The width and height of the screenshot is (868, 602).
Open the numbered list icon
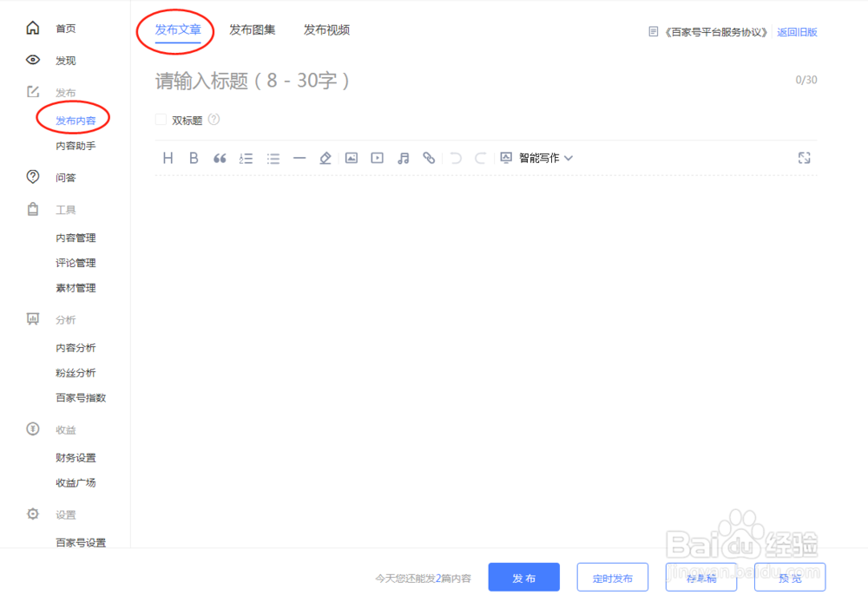tap(246, 158)
